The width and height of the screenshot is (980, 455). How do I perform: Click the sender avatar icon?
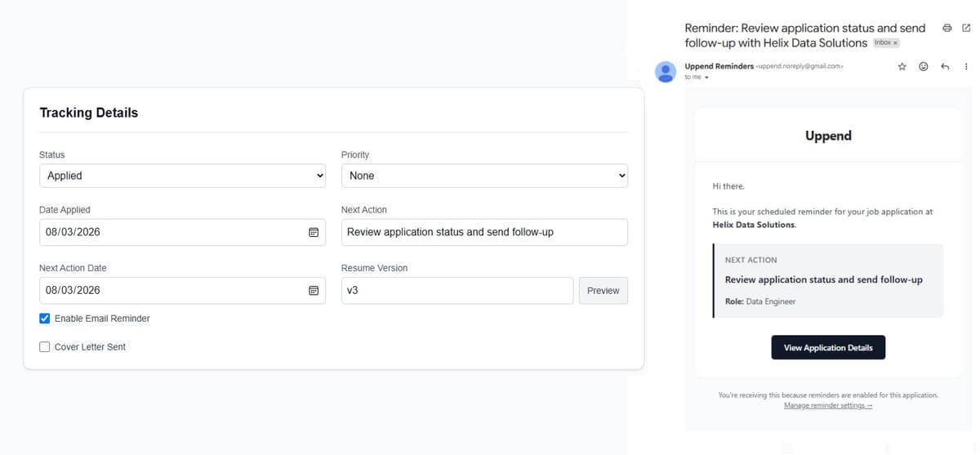tap(666, 72)
